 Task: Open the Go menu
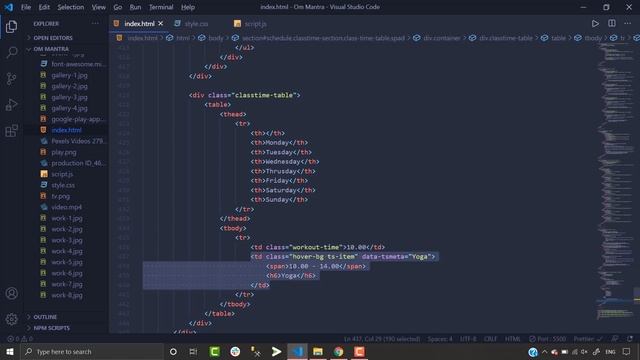pos(118,7)
